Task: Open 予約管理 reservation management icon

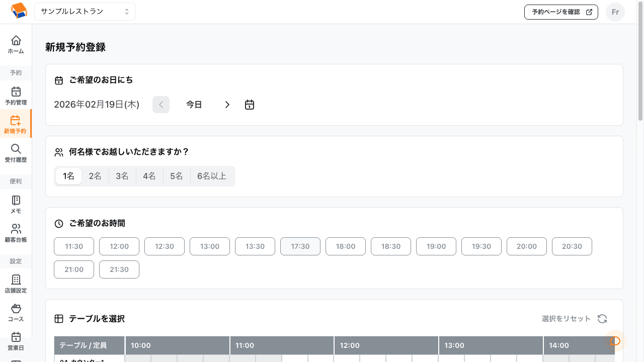Action: 16,92
